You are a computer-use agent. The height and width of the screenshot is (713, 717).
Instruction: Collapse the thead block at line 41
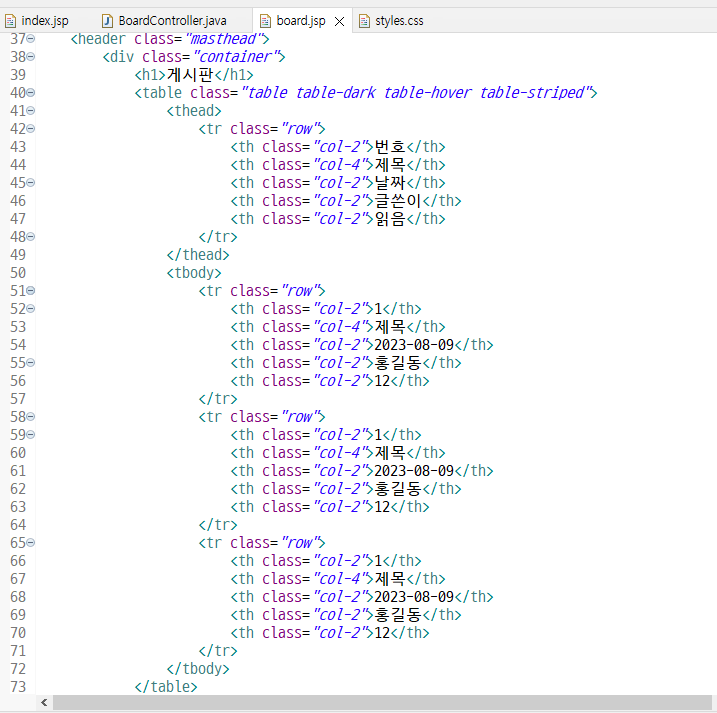pyautogui.click(x=31, y=111)
